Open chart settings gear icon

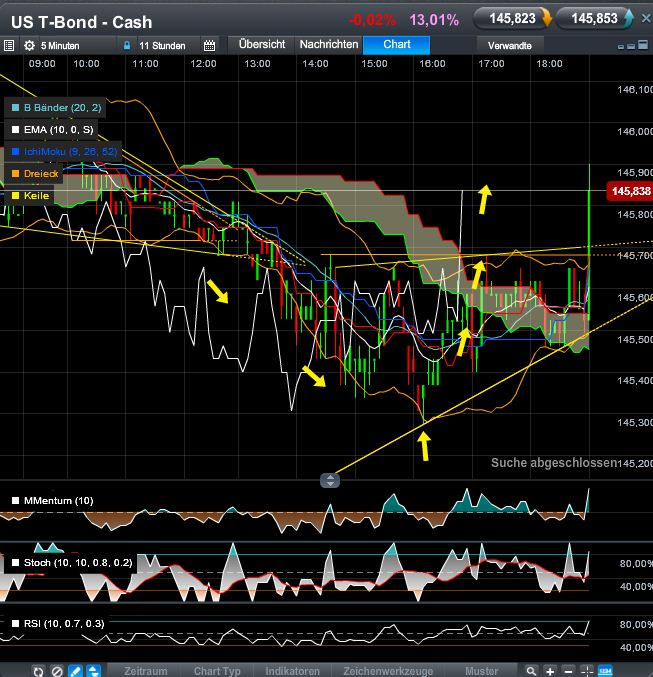28,46
